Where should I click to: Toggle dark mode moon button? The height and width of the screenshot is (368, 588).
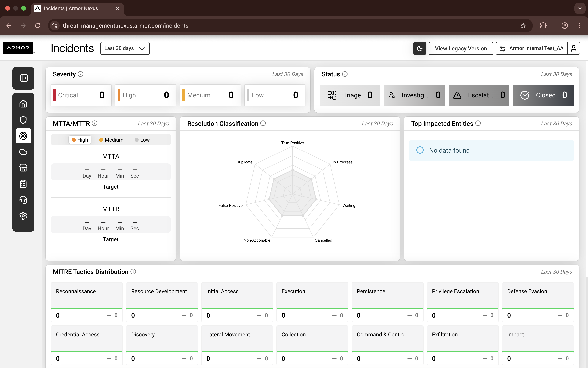[420, 48]
